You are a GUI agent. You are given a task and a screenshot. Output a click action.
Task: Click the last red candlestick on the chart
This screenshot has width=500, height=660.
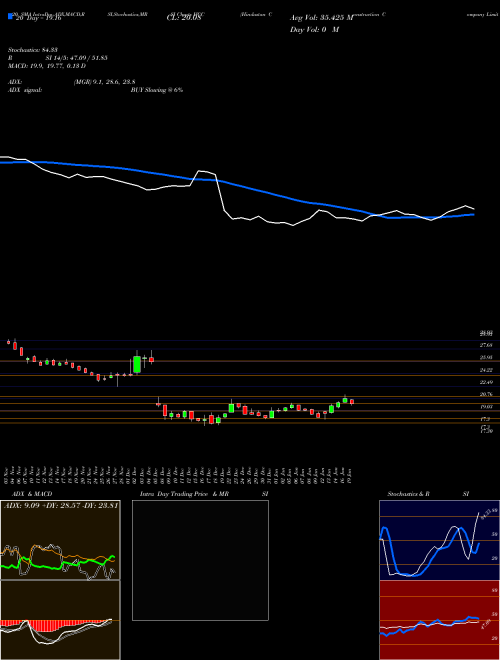click(352, 402)
